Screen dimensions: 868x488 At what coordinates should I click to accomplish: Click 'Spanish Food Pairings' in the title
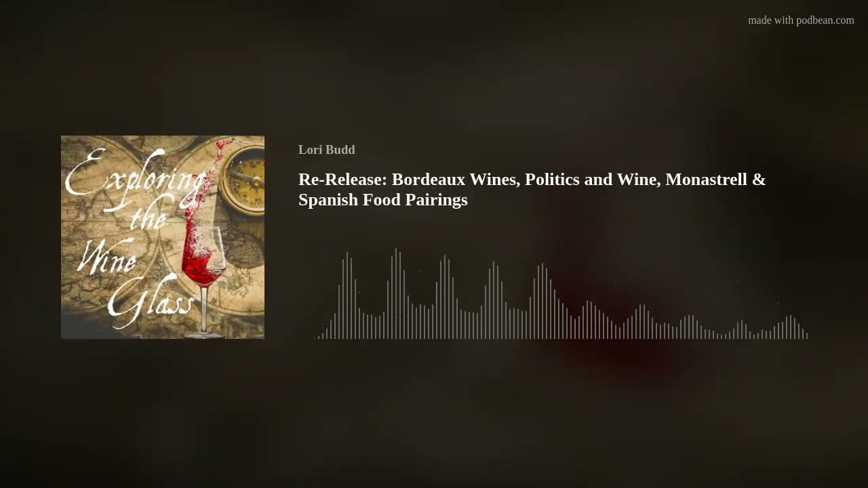pos(383,200)
